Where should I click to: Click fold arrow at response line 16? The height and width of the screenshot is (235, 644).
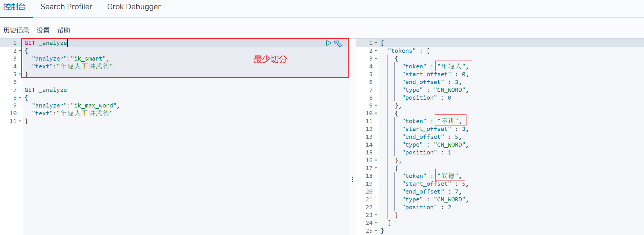click(376, 160)
